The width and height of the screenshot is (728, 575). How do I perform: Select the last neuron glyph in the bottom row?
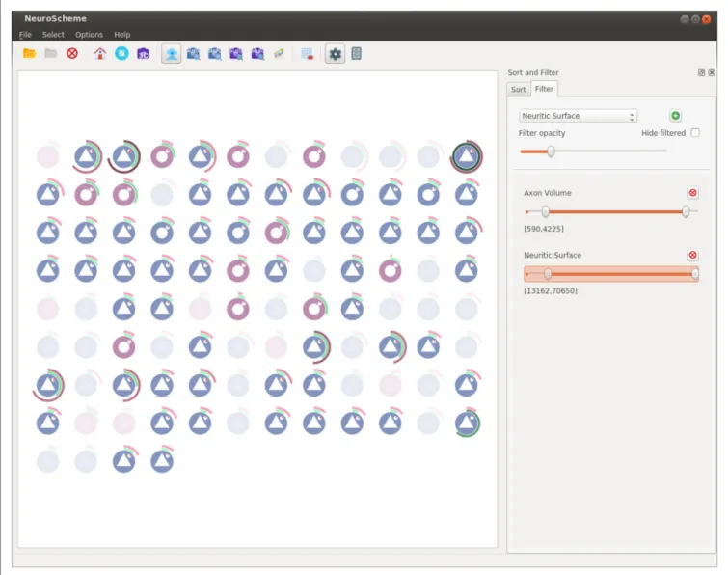[162, 461]
